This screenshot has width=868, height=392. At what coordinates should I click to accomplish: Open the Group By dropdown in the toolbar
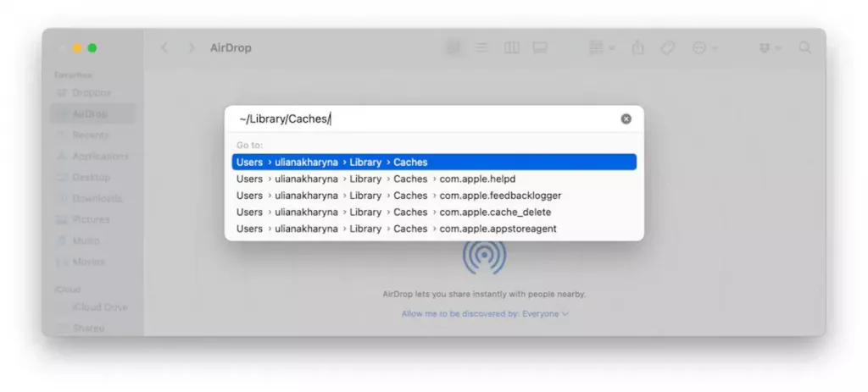click(x=602, y=48)
